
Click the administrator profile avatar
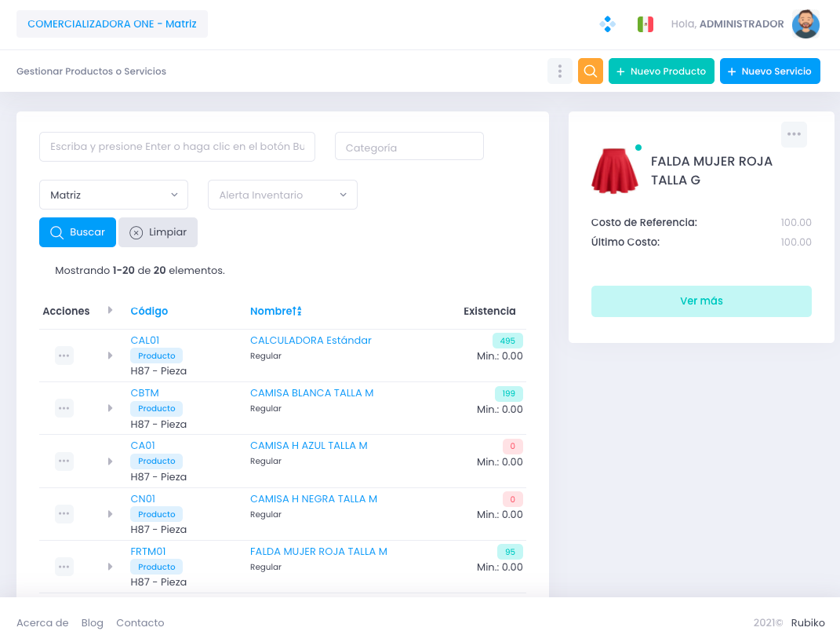click(x=805, y=24)
